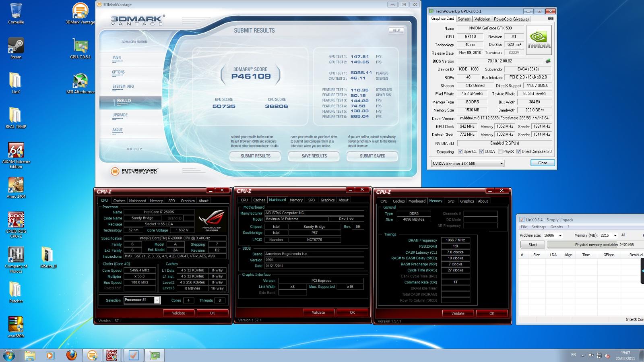Switch to 3DMark Vantage taskbar button

point(92,355)
